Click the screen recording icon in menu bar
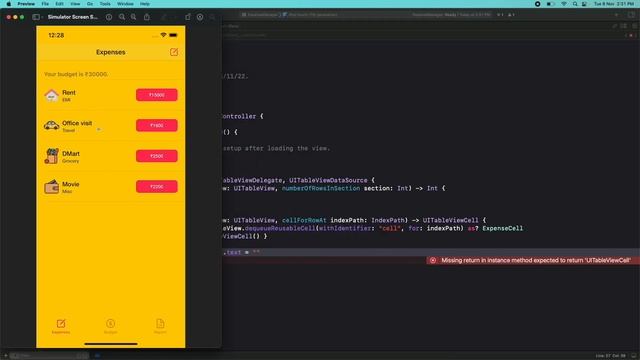640x360 pixels. click(x=538, y=4)
